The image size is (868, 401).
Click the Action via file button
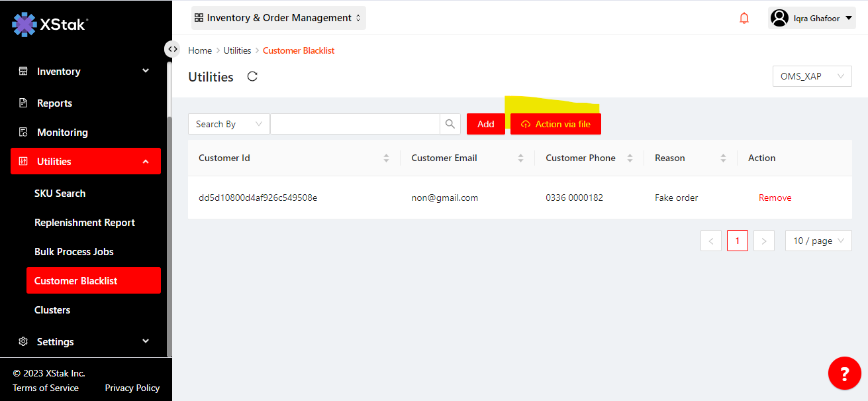pos(555,124)
